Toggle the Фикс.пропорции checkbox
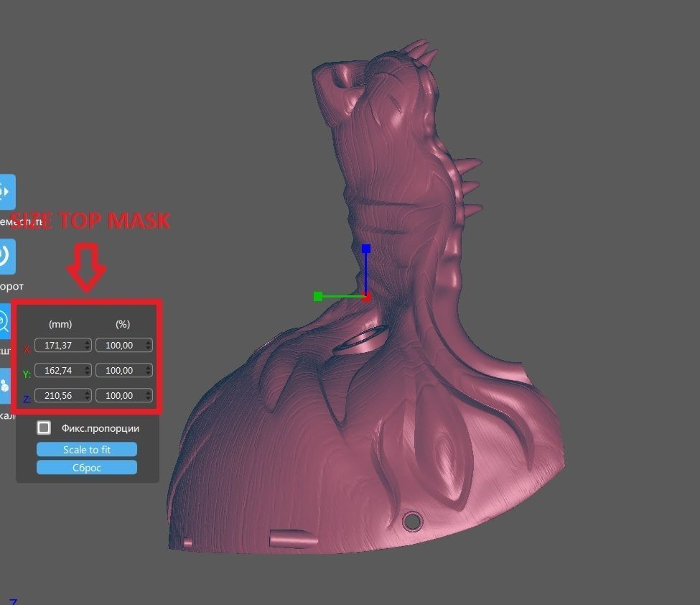 pyautogui.click(x=44, y=428)
